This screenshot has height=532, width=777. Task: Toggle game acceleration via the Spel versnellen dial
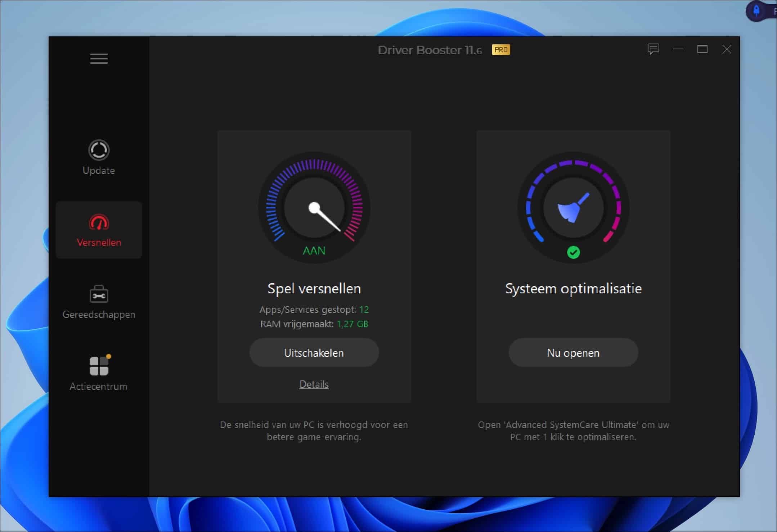314,208
